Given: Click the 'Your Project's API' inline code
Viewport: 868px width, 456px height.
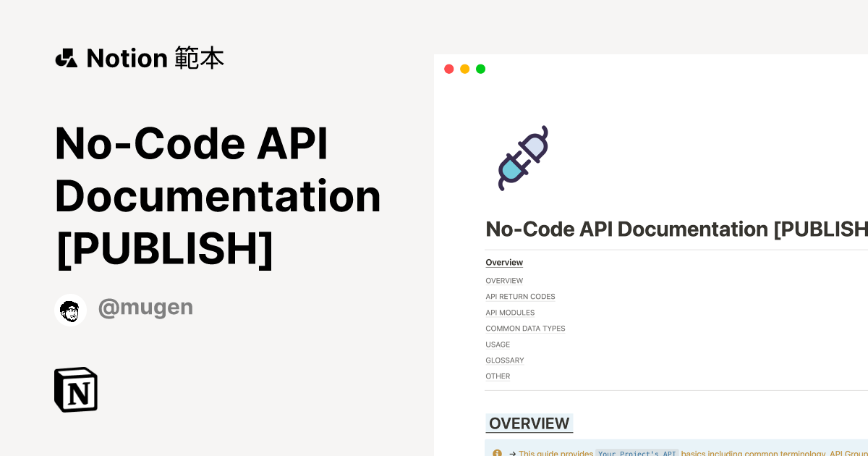Looking at the screenshot, I should point(637,453).
